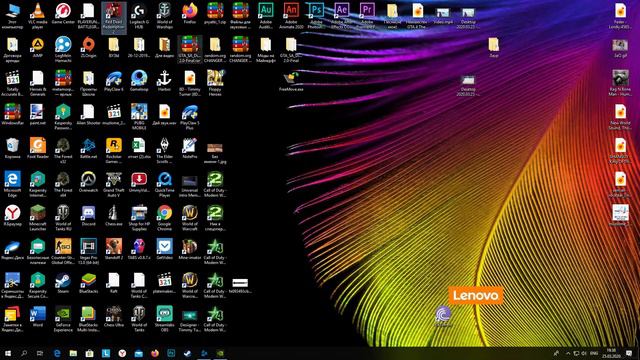
Task: Open Recycle Bin on desktop
Action: [12, 149]
